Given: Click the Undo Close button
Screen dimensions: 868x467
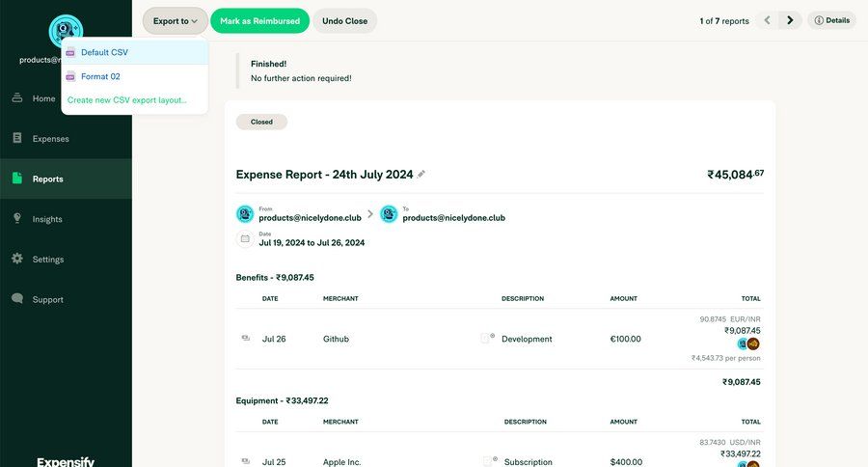Looking at the screenshot, I should (344, 21).
